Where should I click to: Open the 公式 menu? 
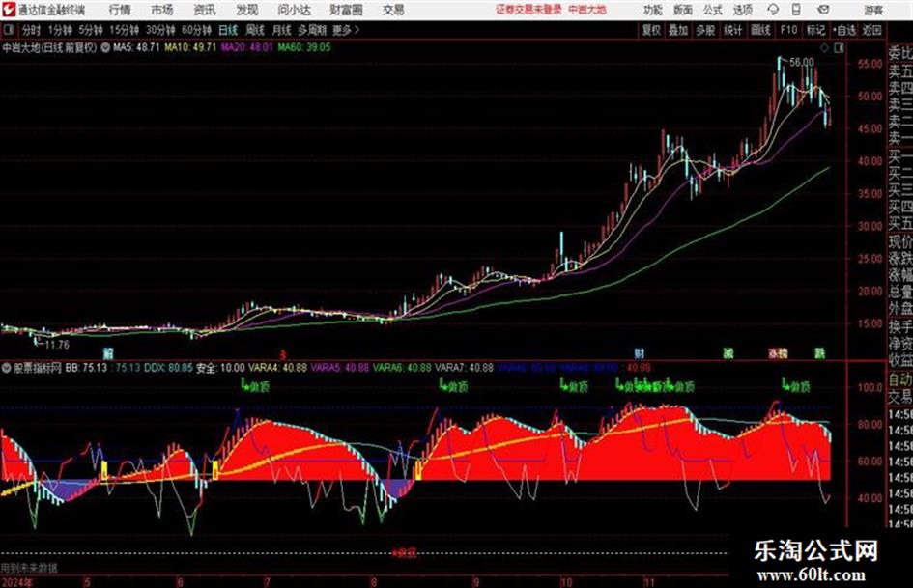712,10
